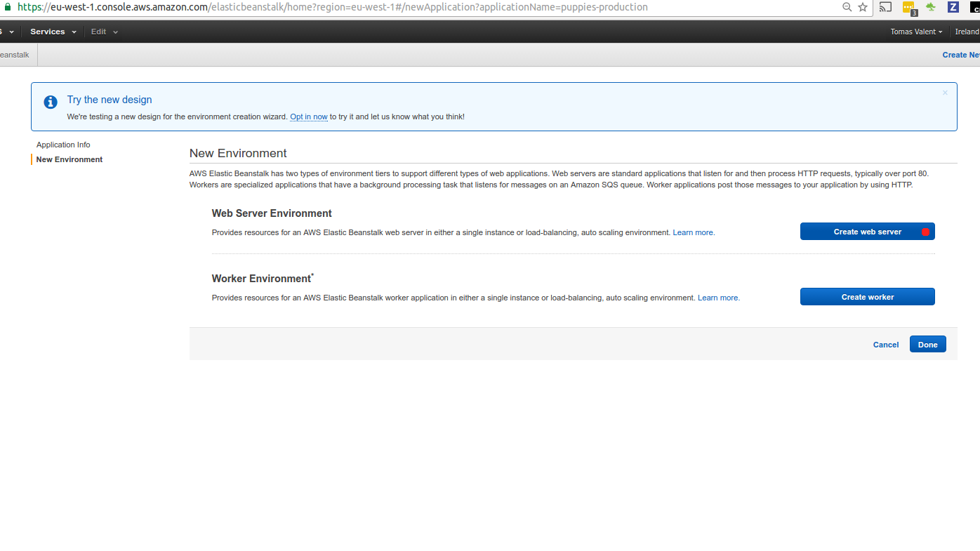Select New Environment in the sidebar
Image resolution: width=980 pixels, height=551 pixels.
coord(69,159)
